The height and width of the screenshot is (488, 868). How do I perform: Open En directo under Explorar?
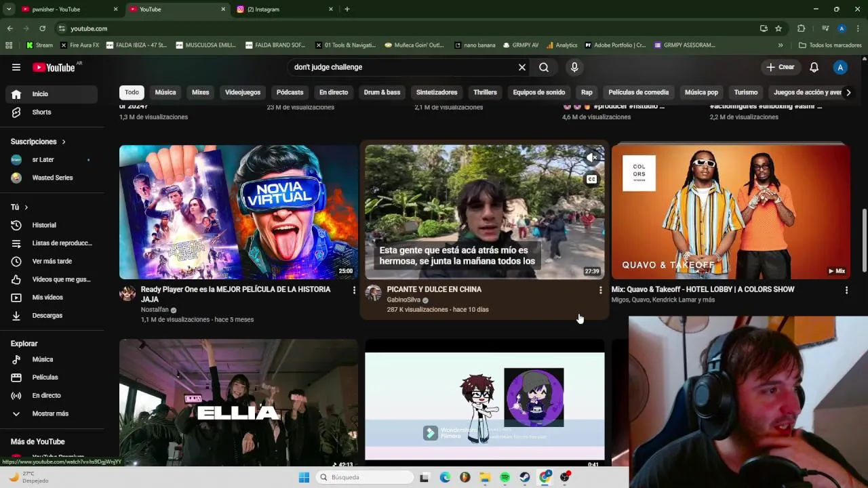pyautogui.click(x=52, y=395)
